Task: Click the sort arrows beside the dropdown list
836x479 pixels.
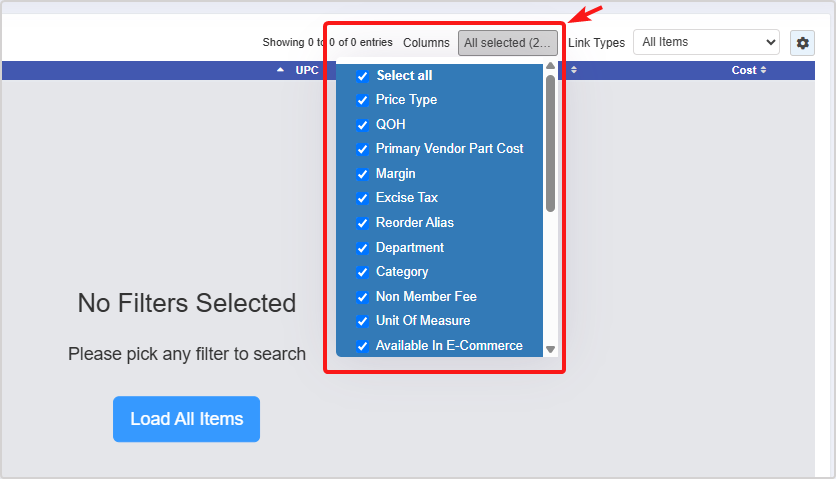Action: click(x=574, y=70)
